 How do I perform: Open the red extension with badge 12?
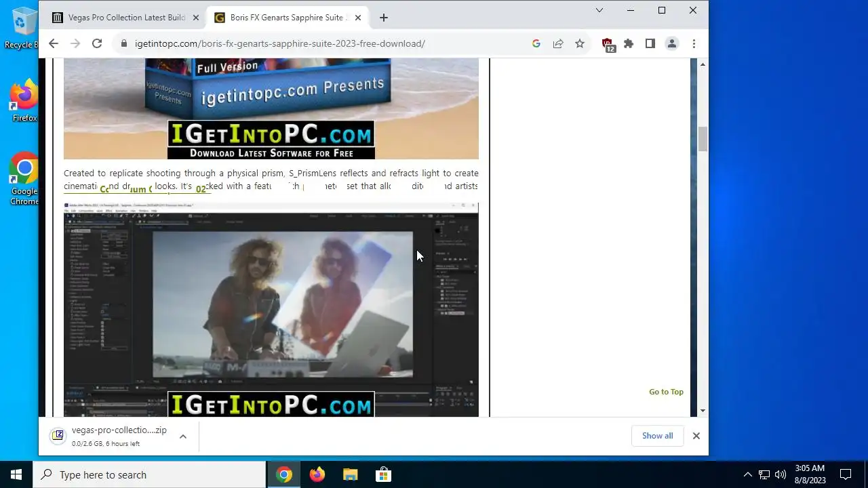[608, 45]
